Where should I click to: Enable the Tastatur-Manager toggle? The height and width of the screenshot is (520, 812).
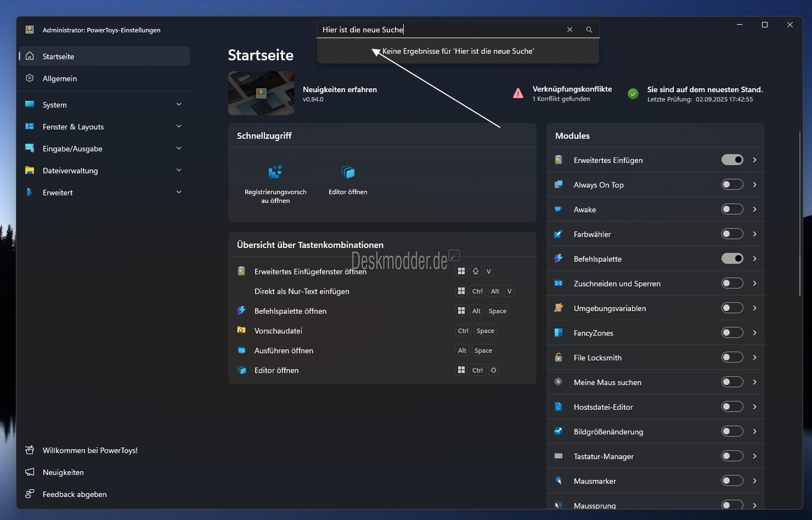(x=732, y=456)
